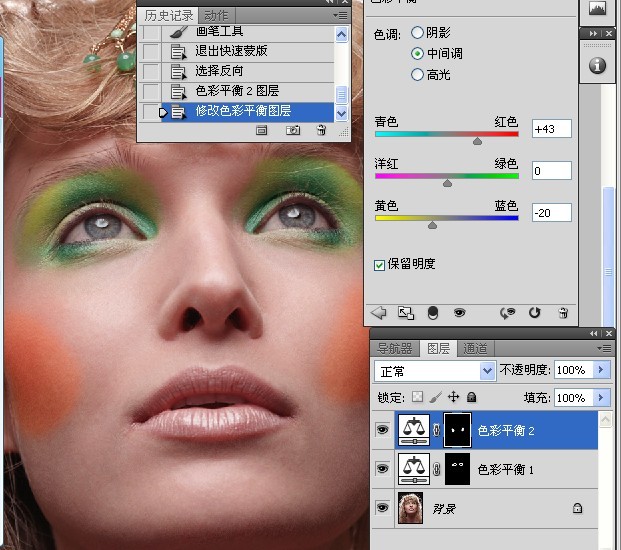
Task: Click lock transparent pixels icon
Action: 417,397
